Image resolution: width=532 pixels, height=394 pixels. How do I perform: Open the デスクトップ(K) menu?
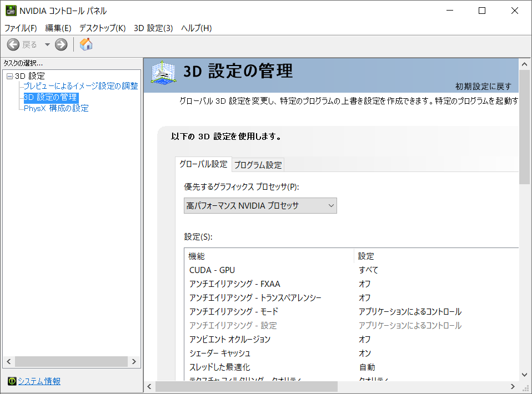point(103,28)
